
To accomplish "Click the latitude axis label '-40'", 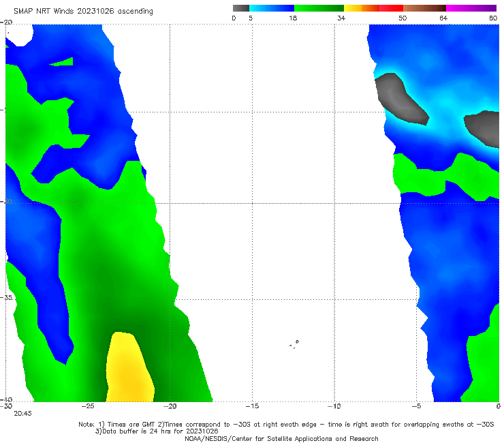I will pyautogui.click(x=7, y=400).
